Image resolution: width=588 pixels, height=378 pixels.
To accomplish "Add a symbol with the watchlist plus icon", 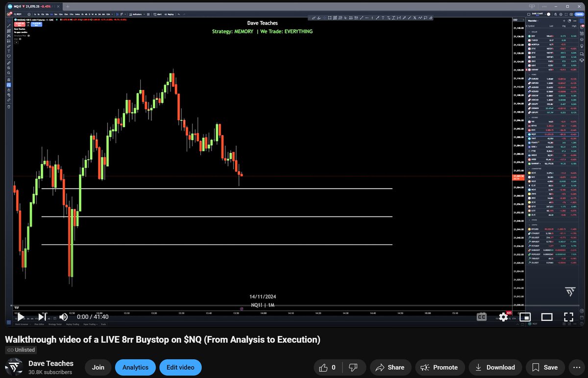I will point(564,21).
